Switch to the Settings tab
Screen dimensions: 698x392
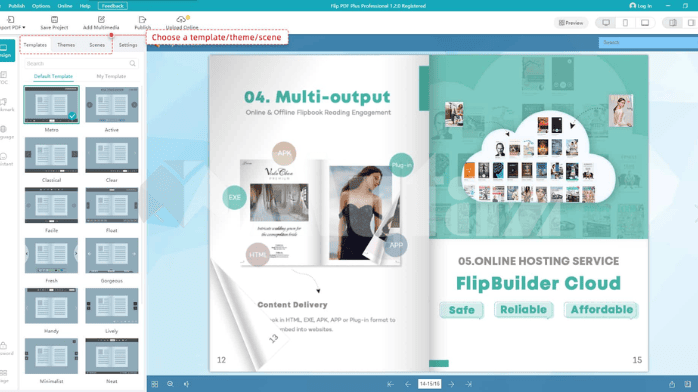point(128,45)
